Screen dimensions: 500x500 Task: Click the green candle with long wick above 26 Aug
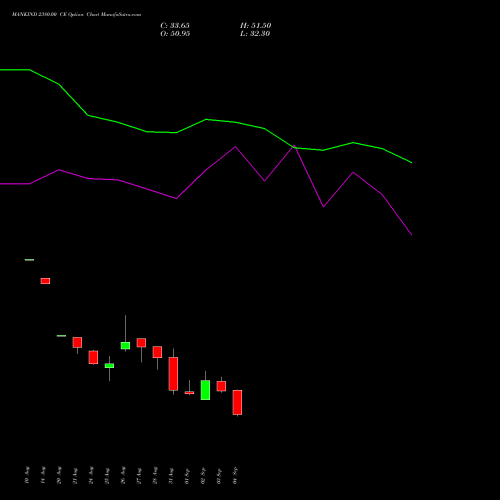point(125,346)
